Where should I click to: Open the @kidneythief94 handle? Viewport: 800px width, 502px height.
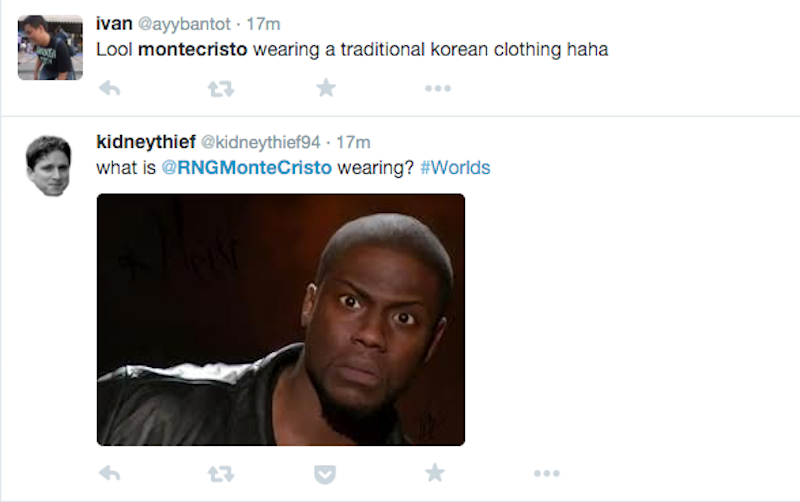coord(260,142)
